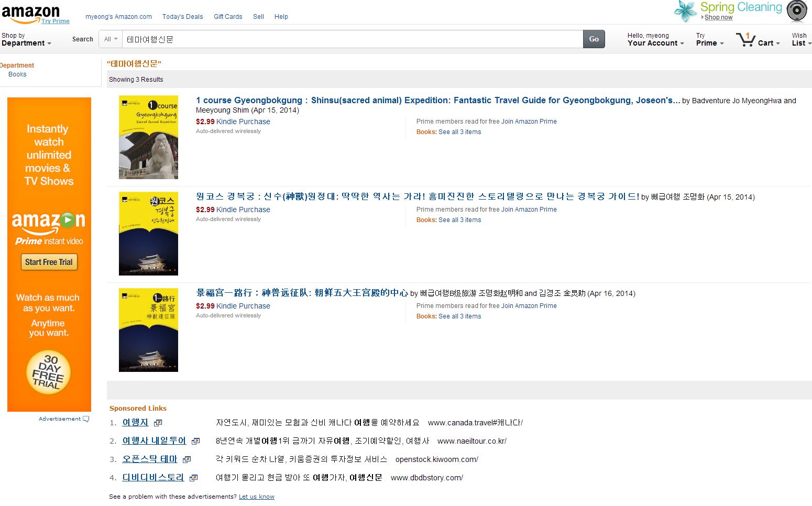This screenshot has width=812, height=506.
Task: Click the 30 Day Free Trial badge
Action: pos(48,372)
